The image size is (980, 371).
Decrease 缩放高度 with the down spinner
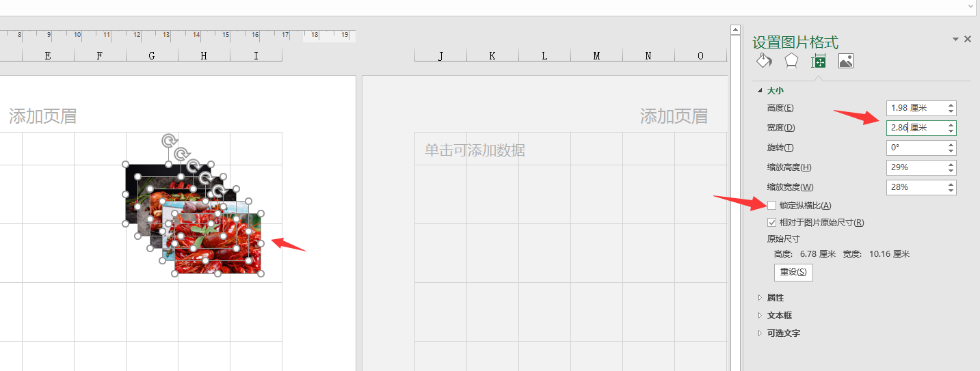(951, 171)
